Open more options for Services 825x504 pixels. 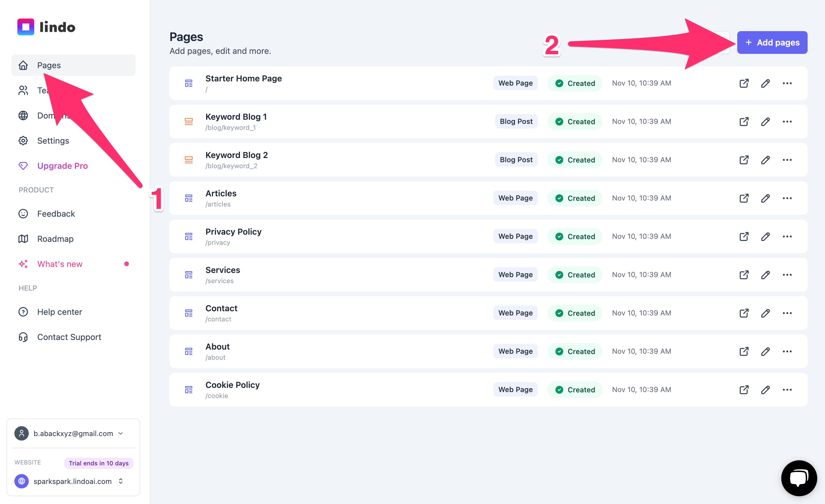pyautogui.click(x=787, y=274)
